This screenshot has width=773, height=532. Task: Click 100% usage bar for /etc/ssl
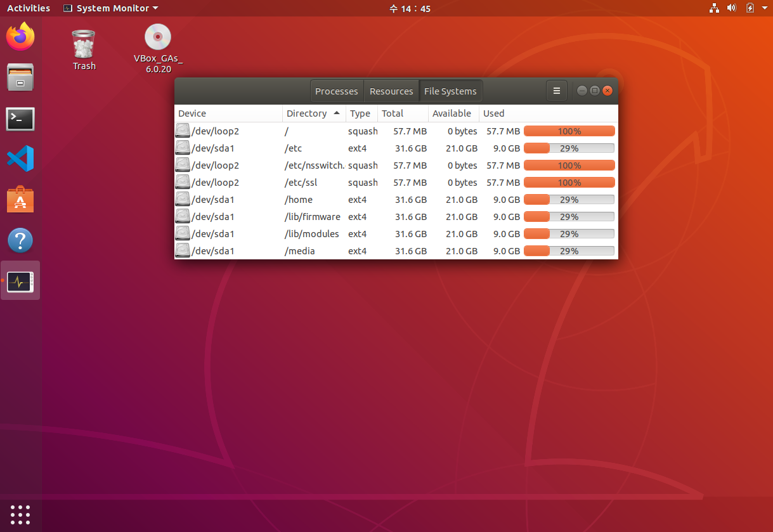(x=569, y=183)
